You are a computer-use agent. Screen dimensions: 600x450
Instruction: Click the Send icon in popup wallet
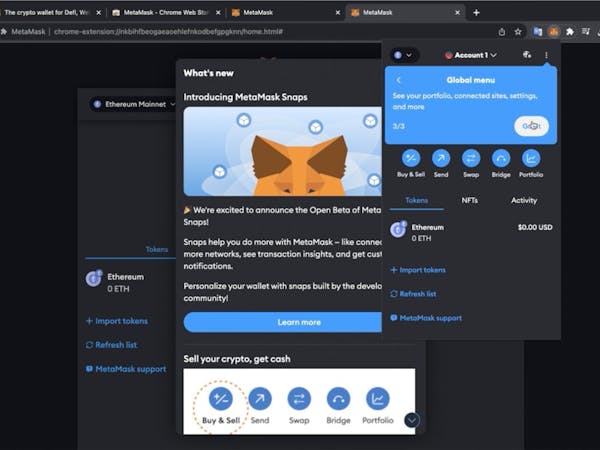tap(441, 158)
